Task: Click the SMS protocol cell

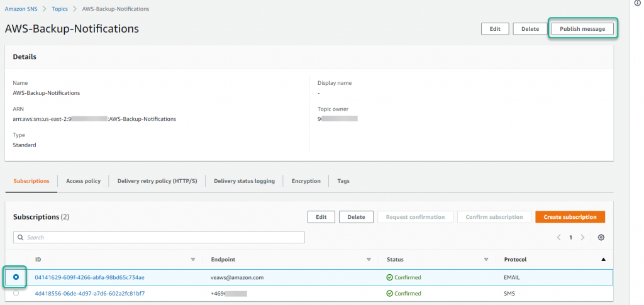Action: coord(509,294)
